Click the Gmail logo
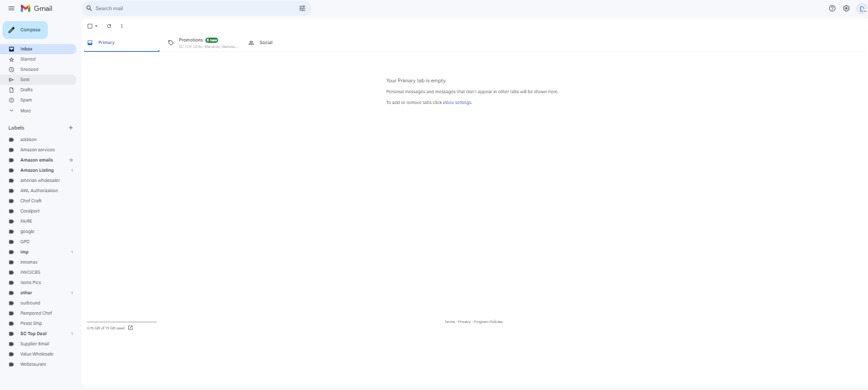The width and height of the screenshot is (868, 390). [36, 8]
